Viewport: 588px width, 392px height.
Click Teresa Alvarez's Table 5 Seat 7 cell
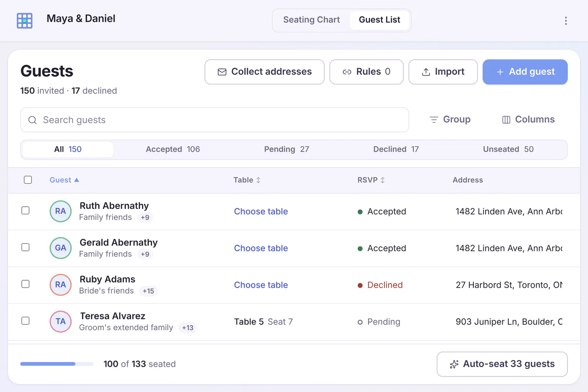pos(263,322)
